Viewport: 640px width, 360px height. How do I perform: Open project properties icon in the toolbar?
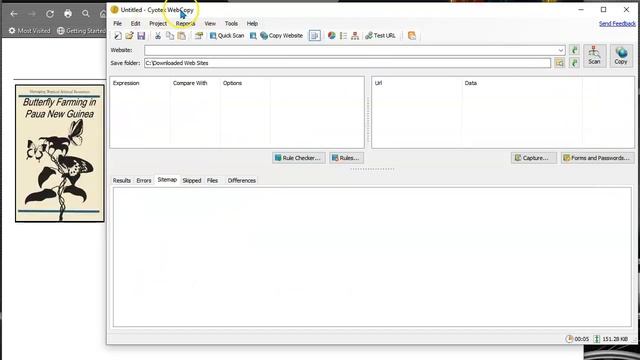point(199,36)
